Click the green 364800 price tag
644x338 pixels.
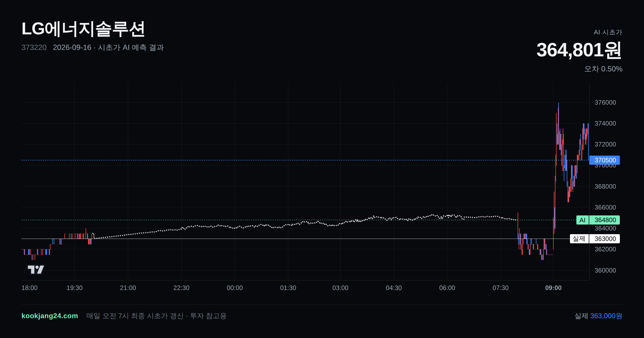[x=605, y=220]
